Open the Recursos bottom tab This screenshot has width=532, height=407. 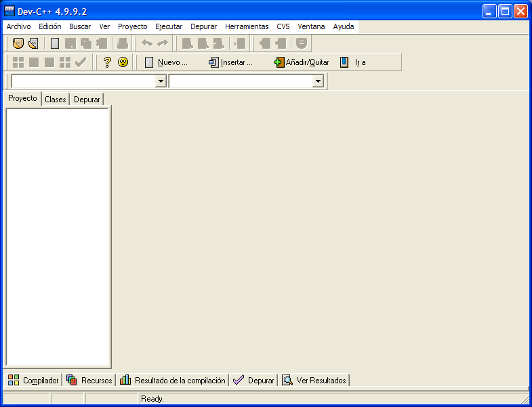click(x=89, y=380)
